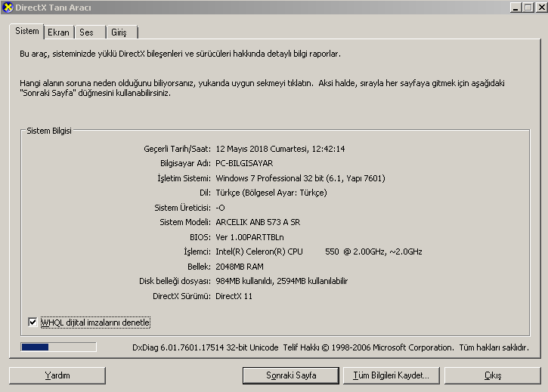Click the İşletim Sistemi label
The height and width of the screenshot is (392, 548).
pyautogui.click(x=184, y=178)
